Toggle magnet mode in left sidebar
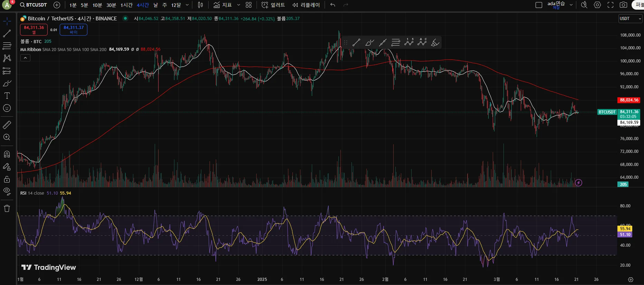Screen dimensions: 644x285 pos(7,154)
